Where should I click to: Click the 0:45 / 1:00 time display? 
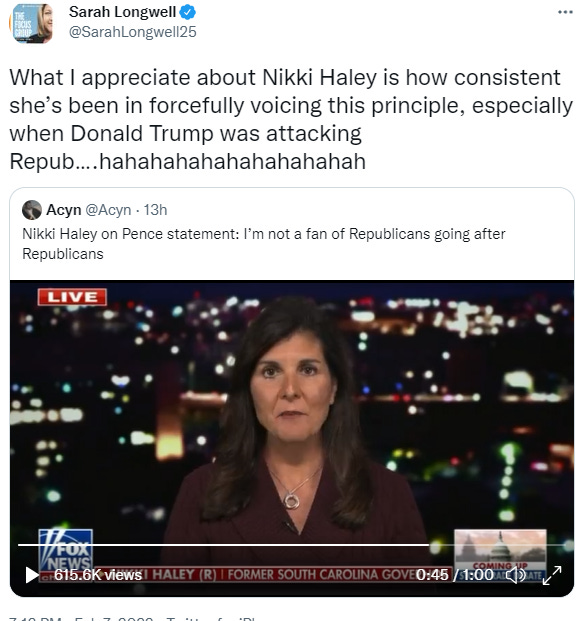point(455,575)
